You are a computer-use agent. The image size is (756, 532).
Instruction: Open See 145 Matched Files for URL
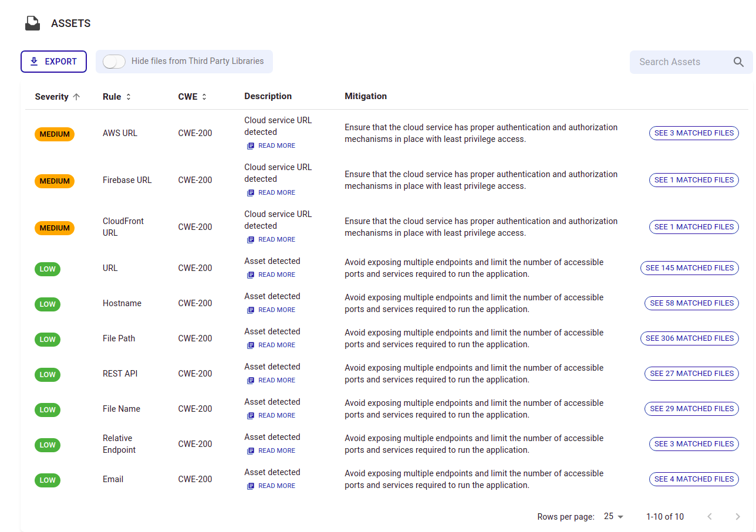(689, 268)
